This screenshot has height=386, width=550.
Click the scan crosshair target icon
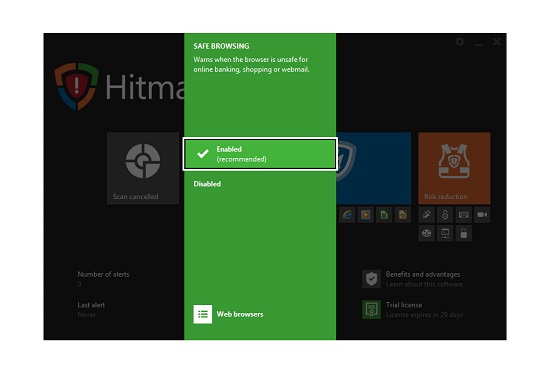[143, 161]
